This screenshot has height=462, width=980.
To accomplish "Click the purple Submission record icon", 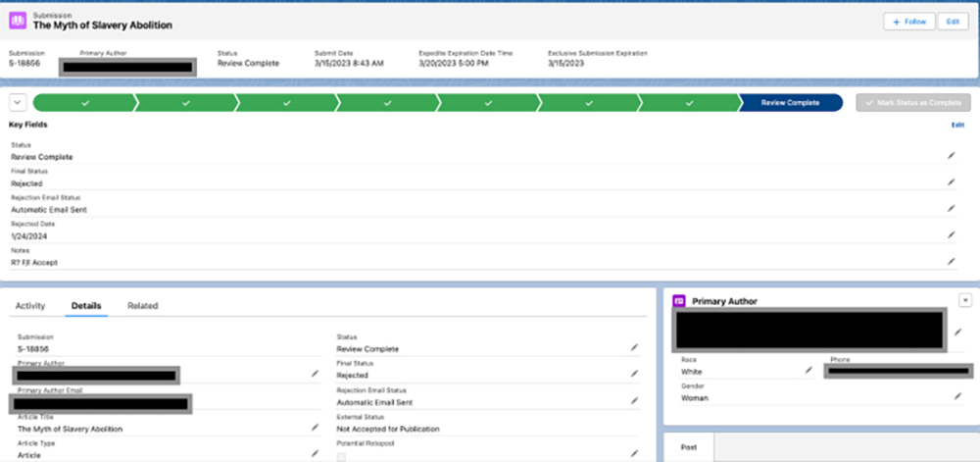I will pyautogui.click(x=19, y=21).
